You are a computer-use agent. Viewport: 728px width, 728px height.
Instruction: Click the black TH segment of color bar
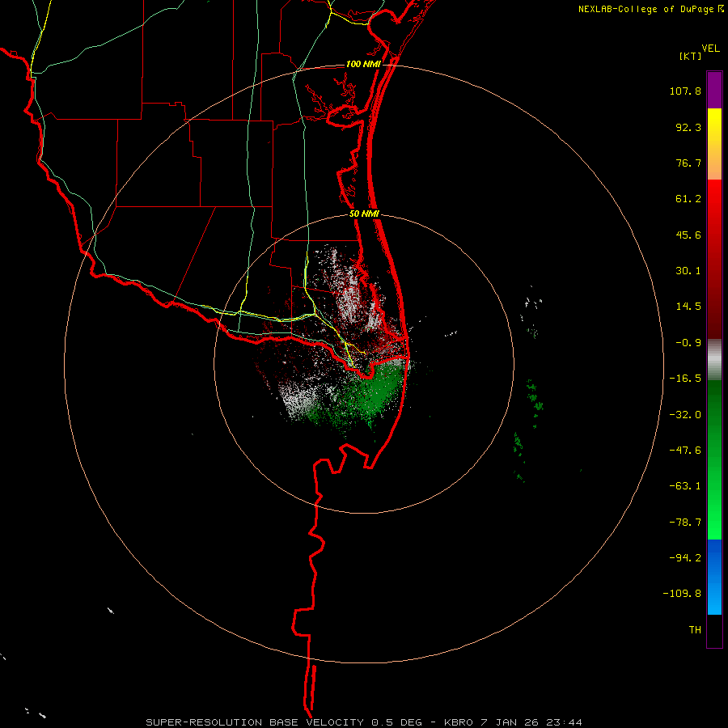(x=714, y=631)
